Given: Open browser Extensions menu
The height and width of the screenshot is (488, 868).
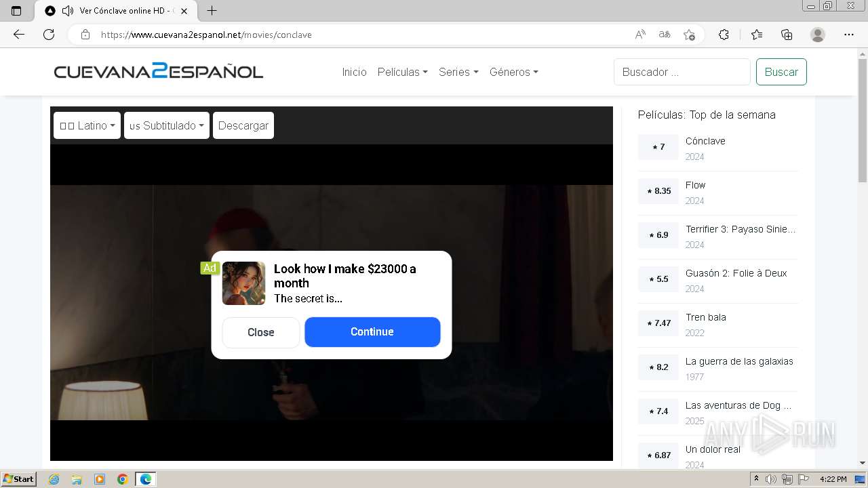Looking at the screenshot, I should (724, 35).
